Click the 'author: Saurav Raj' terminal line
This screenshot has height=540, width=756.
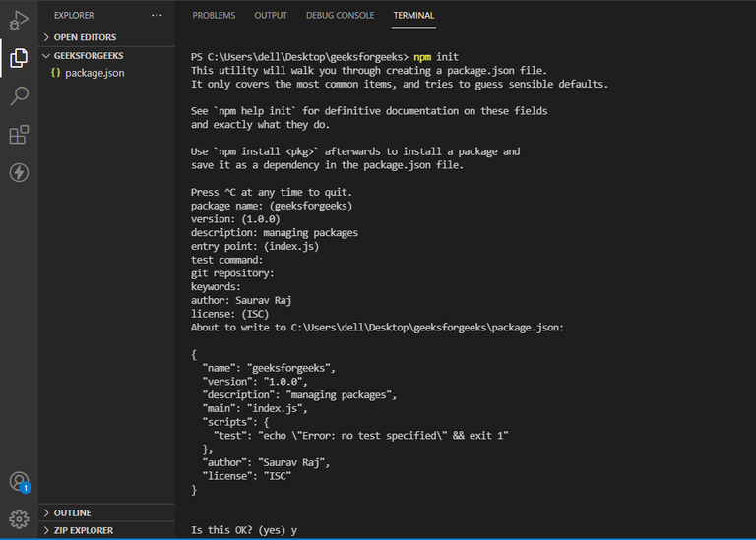coord(241,300)
